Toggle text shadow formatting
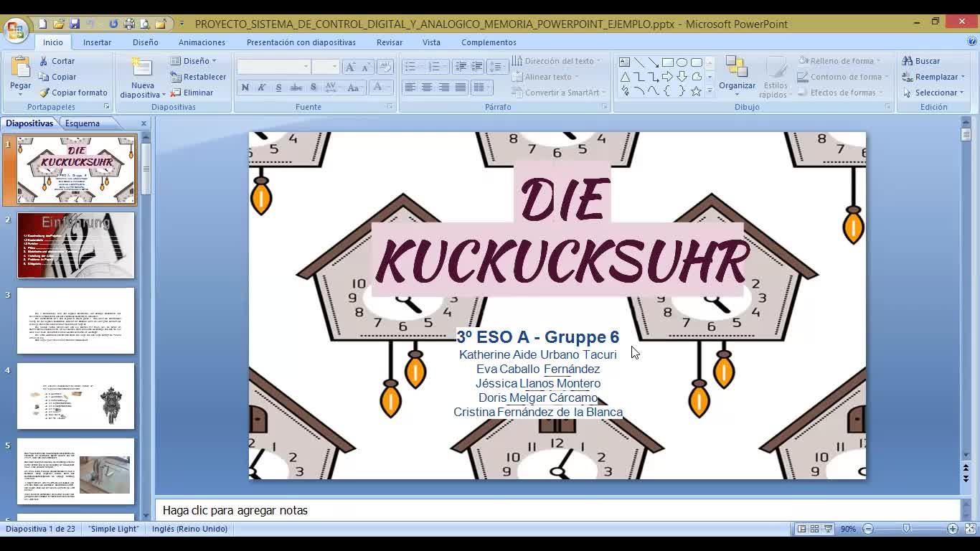This screenshot has height=551, width=980. point(314,88)
